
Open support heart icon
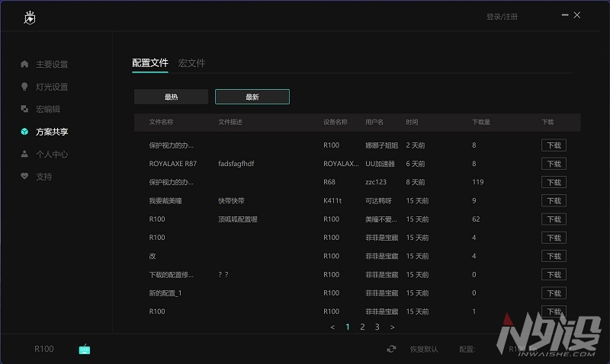coord(24,176)
